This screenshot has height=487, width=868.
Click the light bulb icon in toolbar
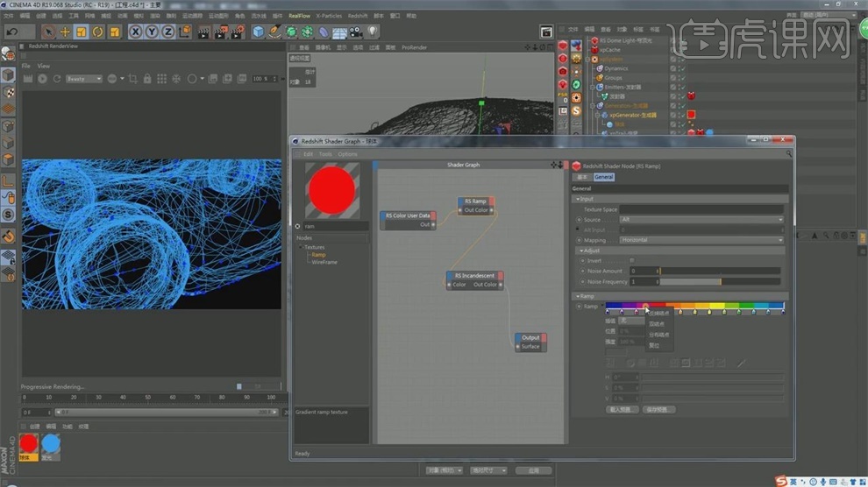373,32
